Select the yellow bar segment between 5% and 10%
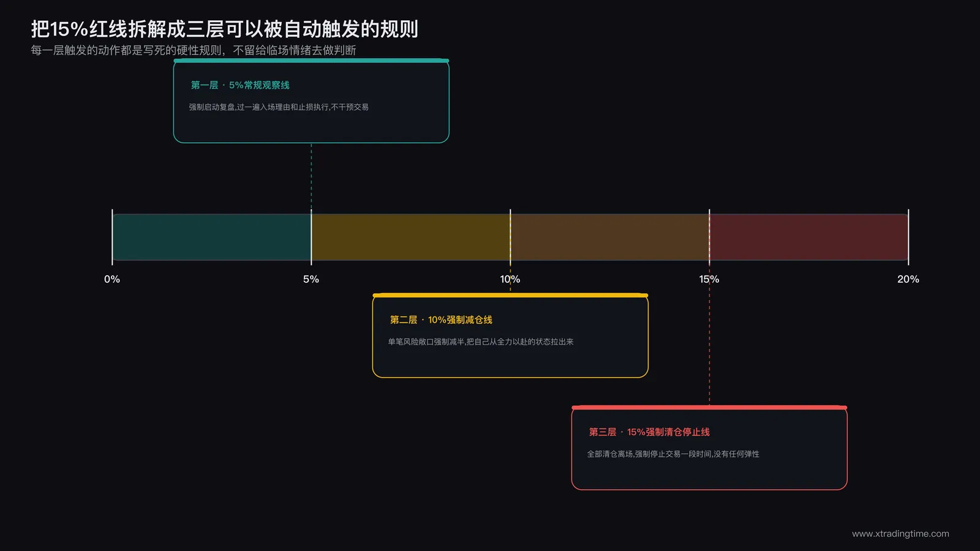980x551 pixels. tap(411, 237)
